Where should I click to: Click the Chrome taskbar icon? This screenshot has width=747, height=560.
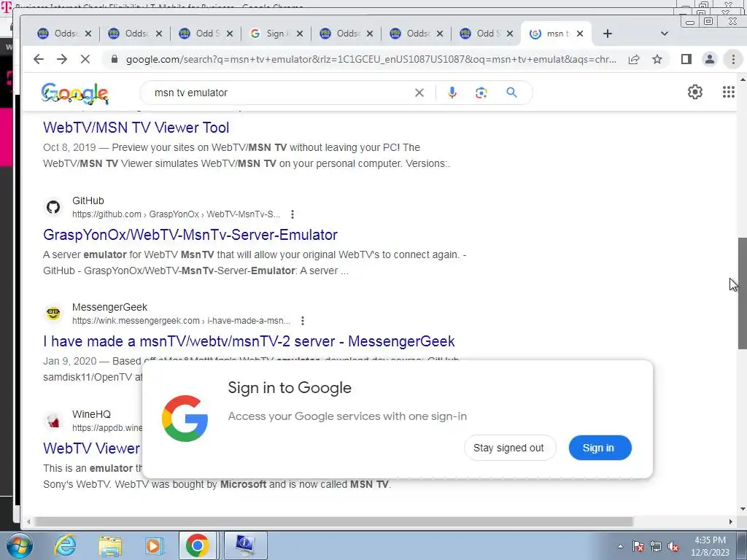click(x=197, y=545)
